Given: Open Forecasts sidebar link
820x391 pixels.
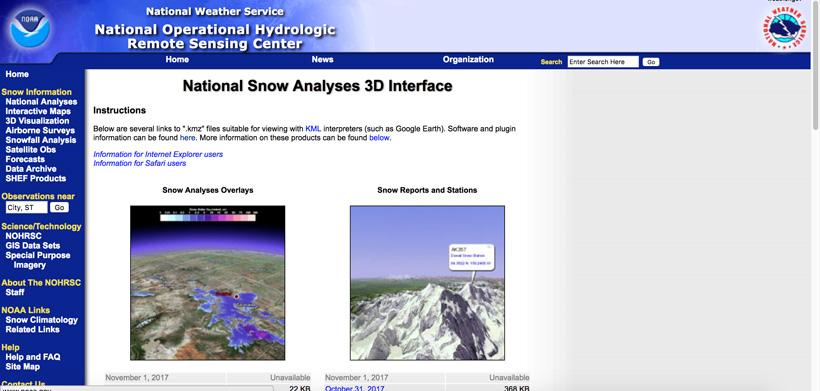Looking at the screenshot, I should [25, 159].
